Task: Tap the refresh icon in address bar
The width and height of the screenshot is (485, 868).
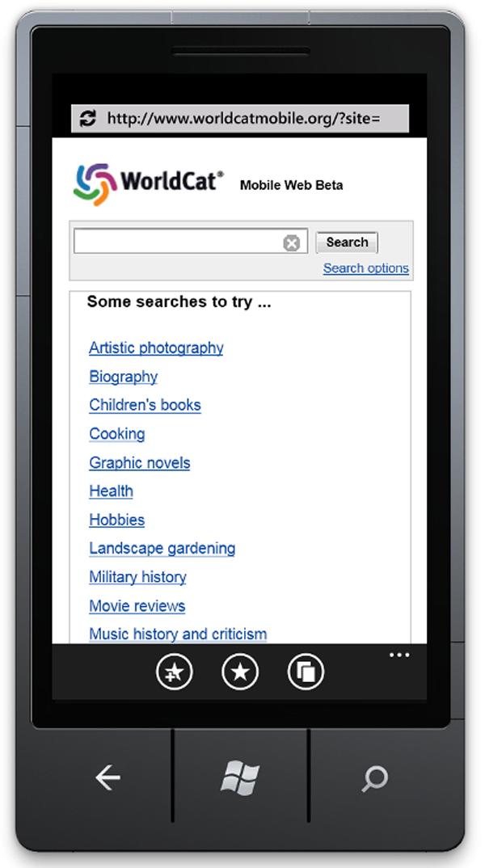Action: 87,119
